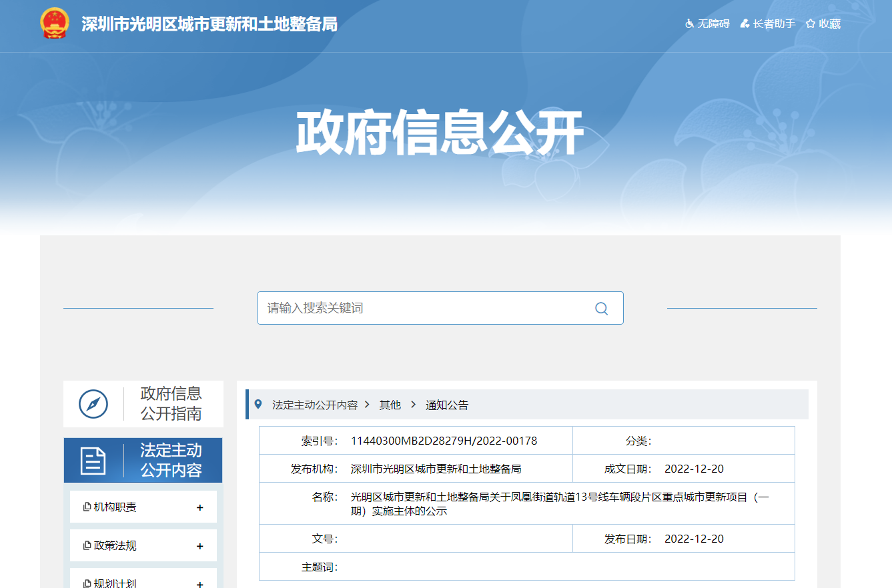Screen dimensions: 892x588
Task: Click the star favorite icon
Action: [811, 24]
